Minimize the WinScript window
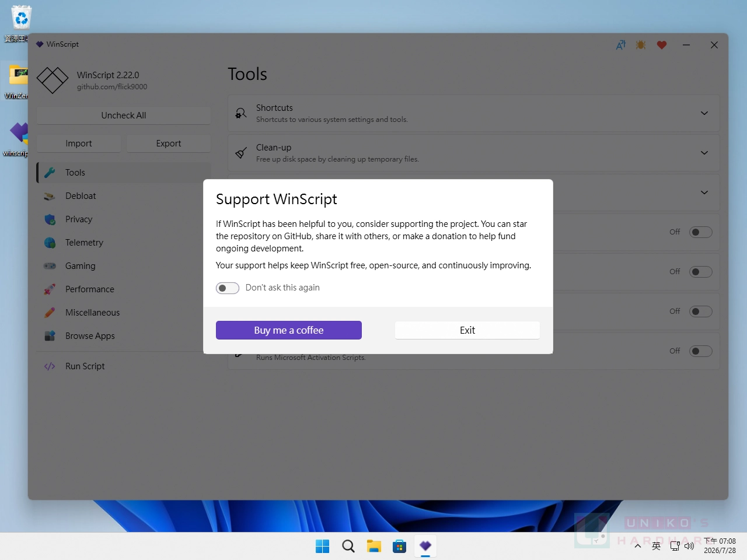 coord(686,45)
